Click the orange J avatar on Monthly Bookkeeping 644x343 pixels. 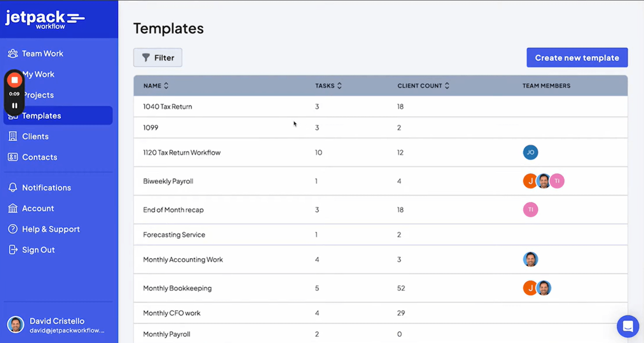click(x=530, y=288)
